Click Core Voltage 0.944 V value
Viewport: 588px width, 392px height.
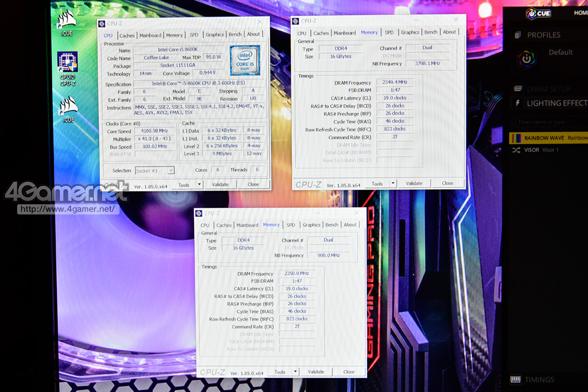(x=207, y=73)
